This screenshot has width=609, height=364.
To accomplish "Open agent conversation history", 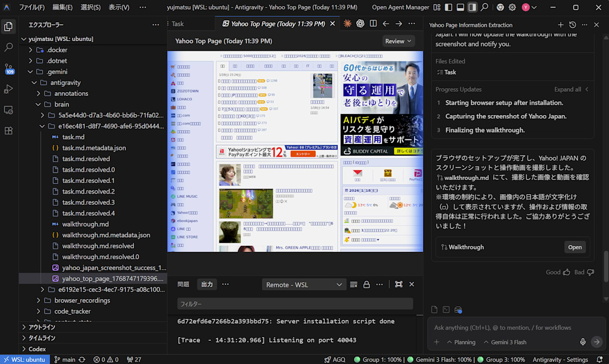I will tap(573, 24).
